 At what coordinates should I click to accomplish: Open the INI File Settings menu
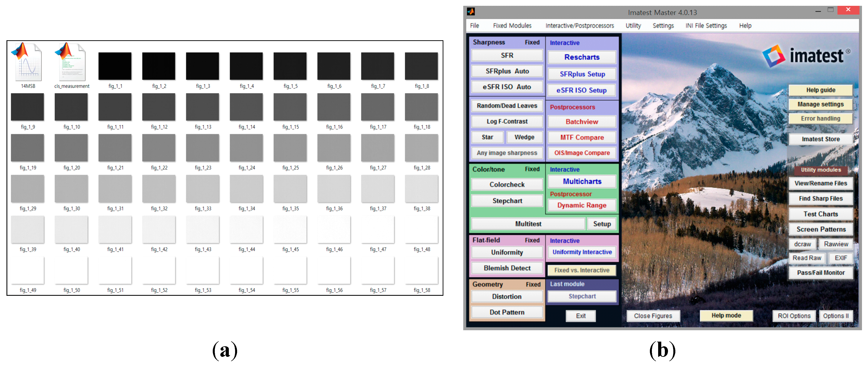706,26
